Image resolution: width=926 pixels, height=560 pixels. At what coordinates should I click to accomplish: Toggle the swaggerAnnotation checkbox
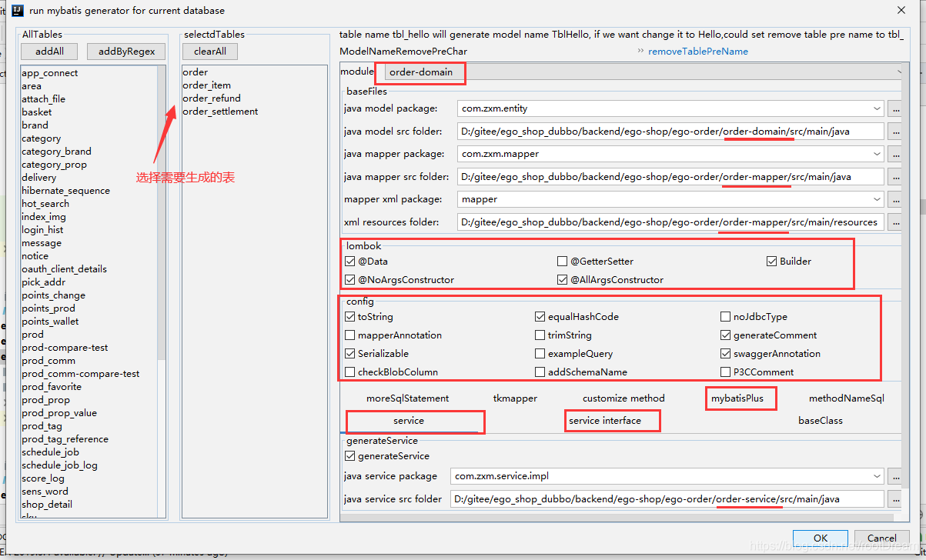[725, 354]
